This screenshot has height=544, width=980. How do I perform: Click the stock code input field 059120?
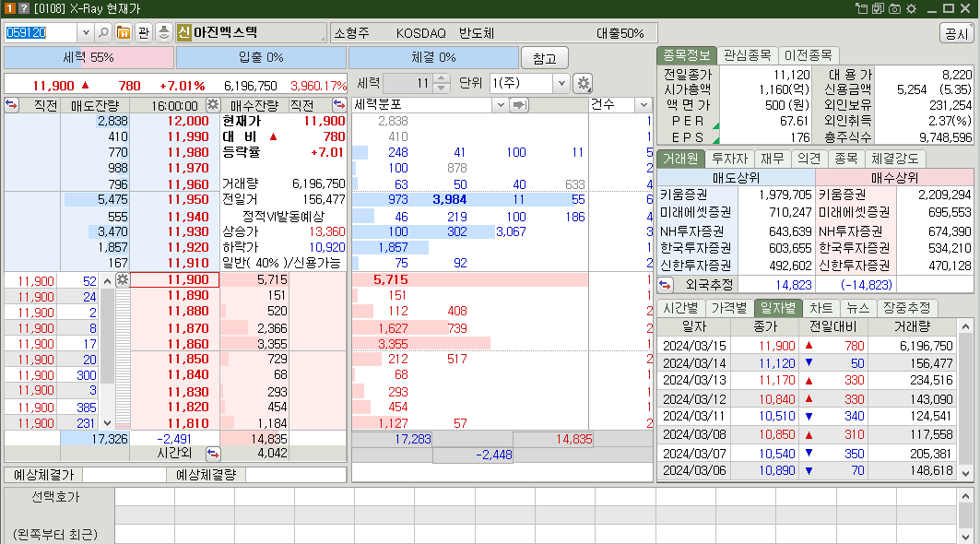pos(41,32)
